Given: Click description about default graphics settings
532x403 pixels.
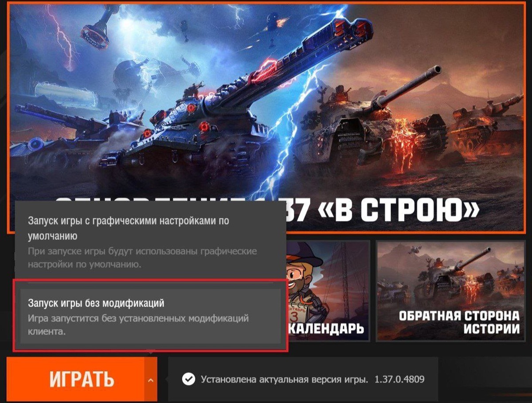Looking at the screenshot, I should pos(142,258).
